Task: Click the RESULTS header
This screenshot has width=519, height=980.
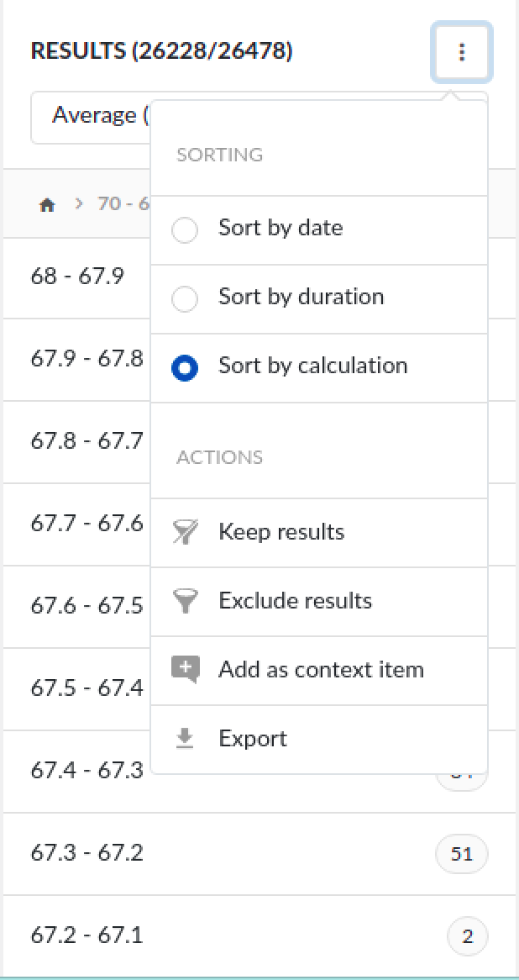Action: (161, 51)
